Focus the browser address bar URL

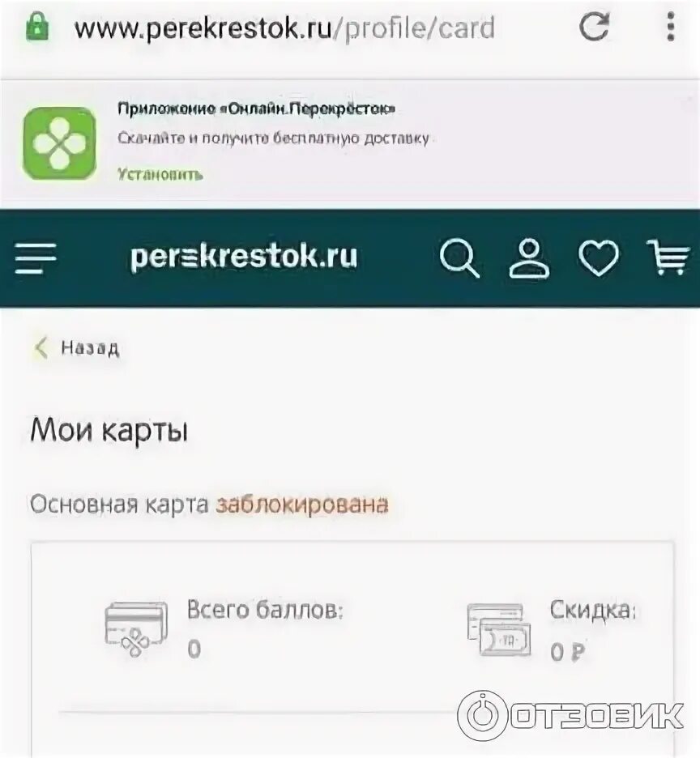pos(284,28)
